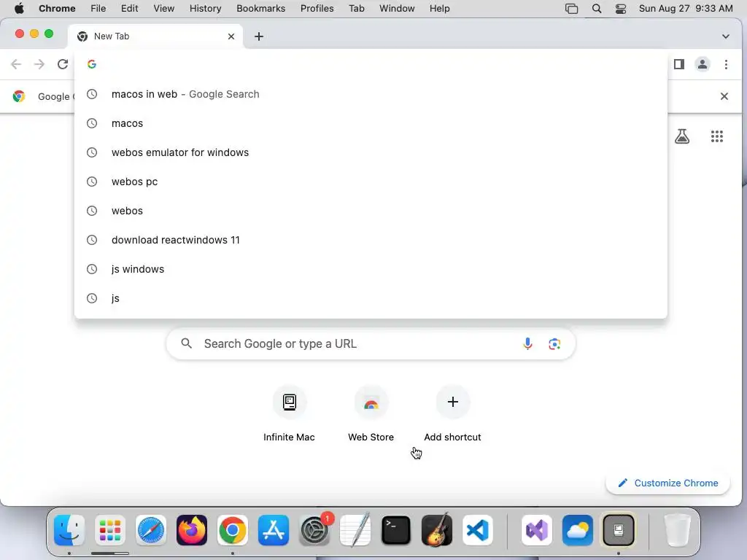Pick download reactwindows 11 suggestion

click(371, 240)
